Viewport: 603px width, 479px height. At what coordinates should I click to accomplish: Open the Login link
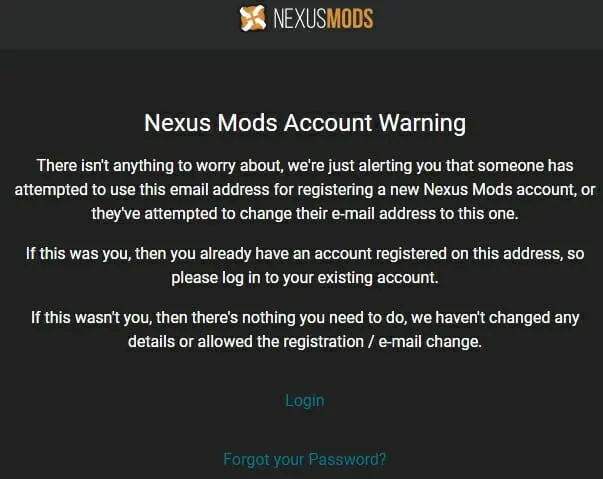coord(305,401)
